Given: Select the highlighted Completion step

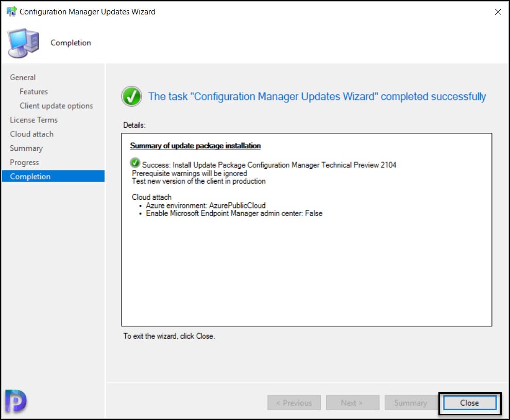Looking at the screenshot, I should [54, 176].
